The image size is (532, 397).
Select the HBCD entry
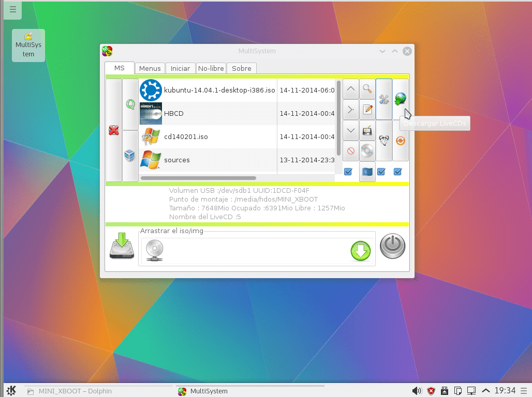(237, 114)
